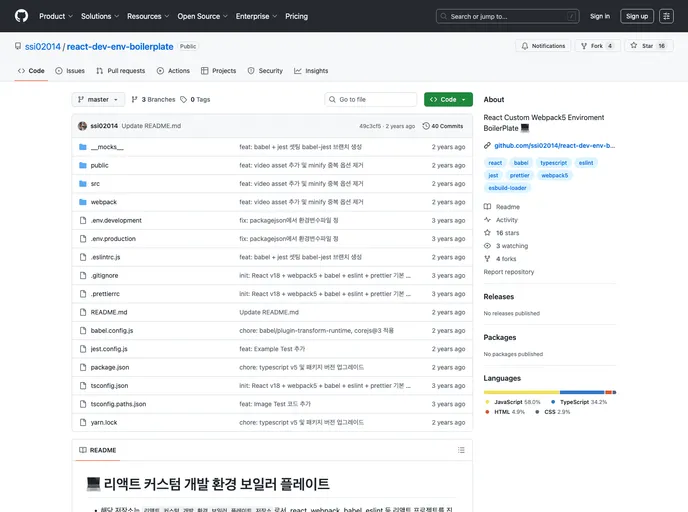
Task: Open the README outline icon
Action: [x=461, y=450]
